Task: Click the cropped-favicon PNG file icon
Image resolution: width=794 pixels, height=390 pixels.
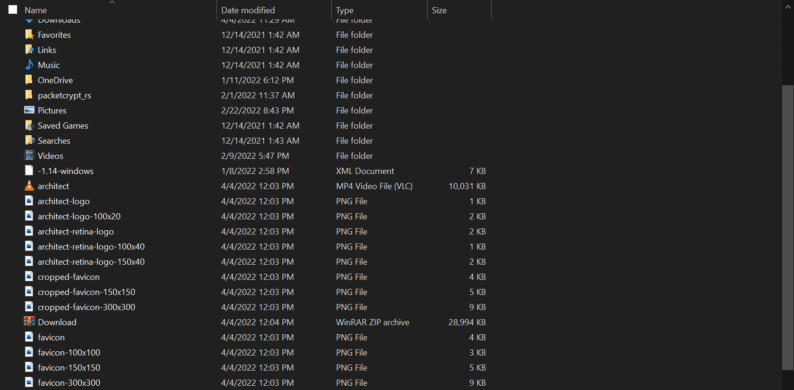Action: (29, 277)
